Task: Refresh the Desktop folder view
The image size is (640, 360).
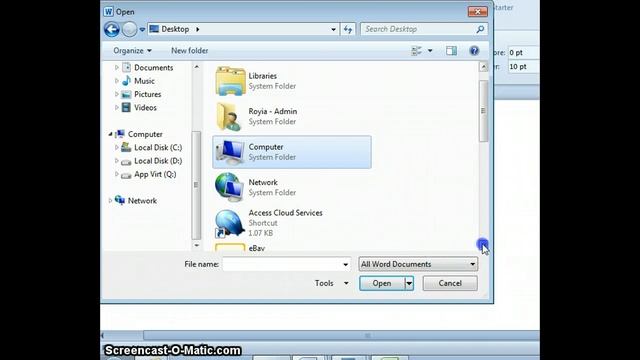Action: (x=348, y=29)
